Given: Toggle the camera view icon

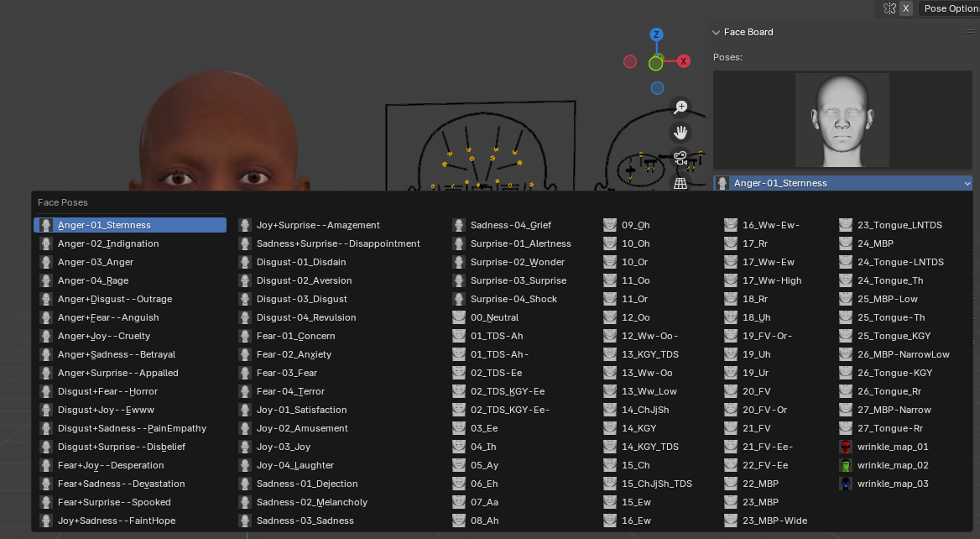Looking at the screenshot, I should click(x=680, y=158).
